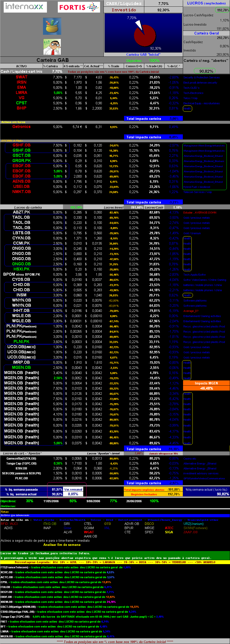Click the RFID: WJCI watchlist entry
230x644 pixels.
pyautogui.click(x=9, y=524)
